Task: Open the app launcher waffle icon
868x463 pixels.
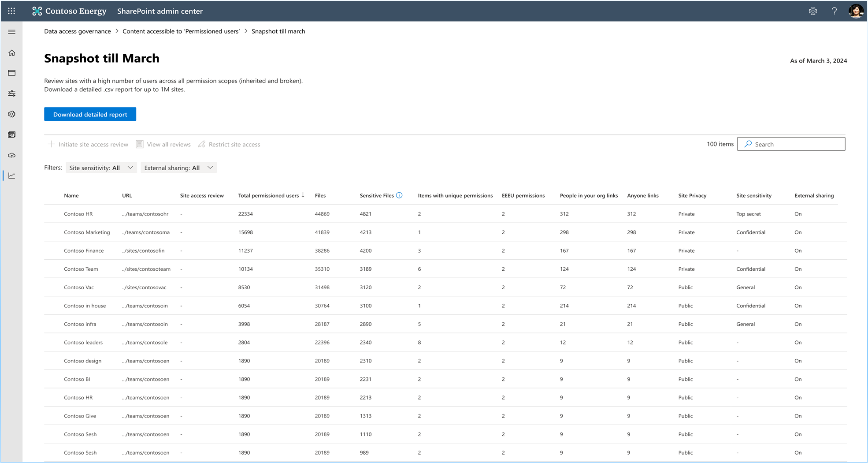Action: coord(11,11)
